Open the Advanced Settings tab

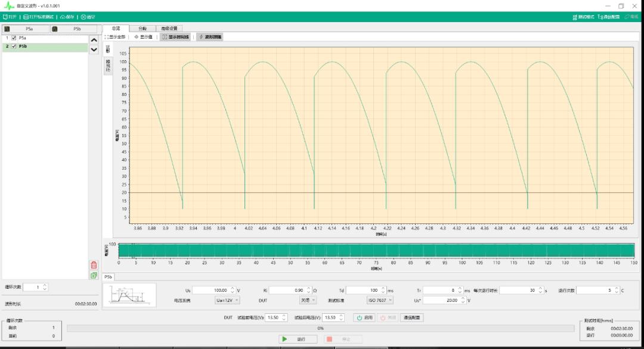point(169,29)
